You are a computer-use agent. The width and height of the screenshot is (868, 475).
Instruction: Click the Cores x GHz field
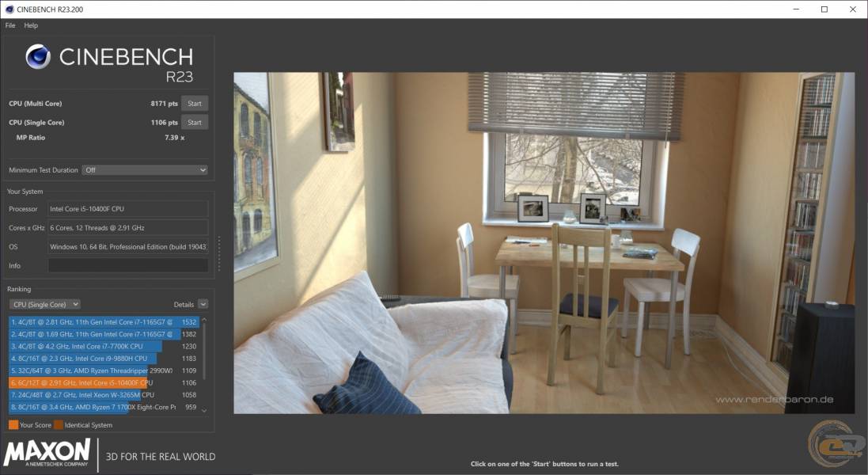128,227
